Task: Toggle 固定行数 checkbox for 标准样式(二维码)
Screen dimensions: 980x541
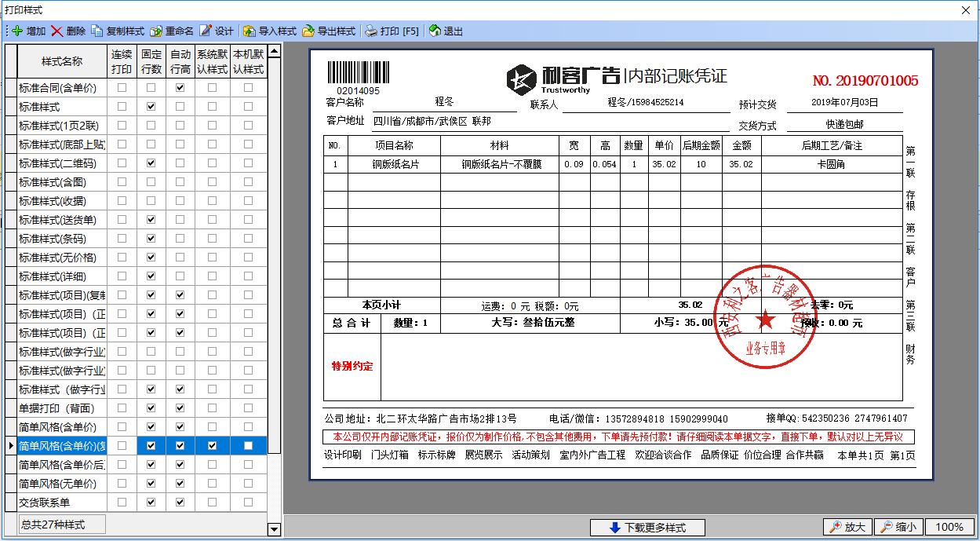Action: point(151,163)
